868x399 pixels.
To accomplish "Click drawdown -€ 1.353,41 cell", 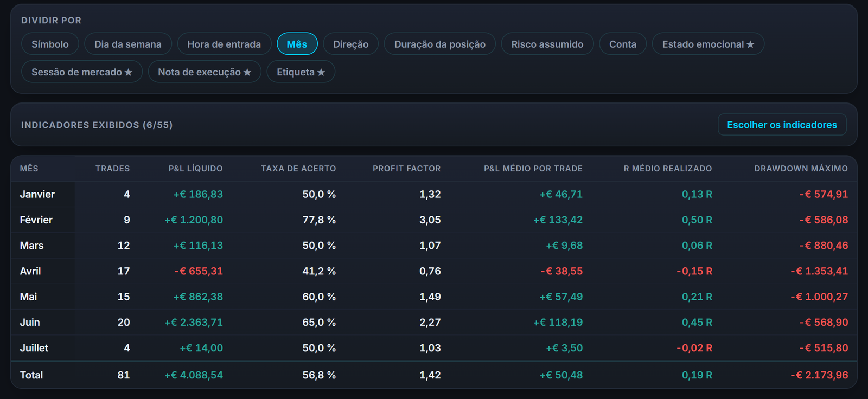I will click(x=819, y=271).
